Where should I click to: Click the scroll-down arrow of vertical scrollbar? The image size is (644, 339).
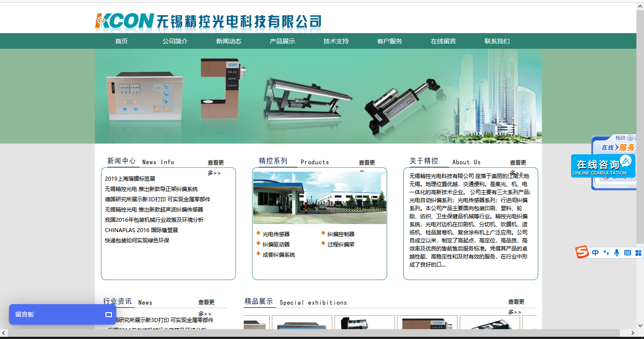coord(640,326)
